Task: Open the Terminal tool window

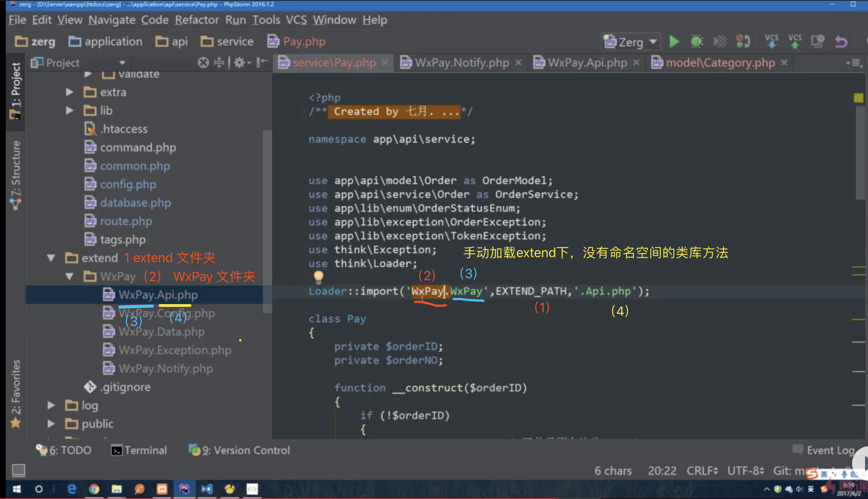Action: [139, 450]
